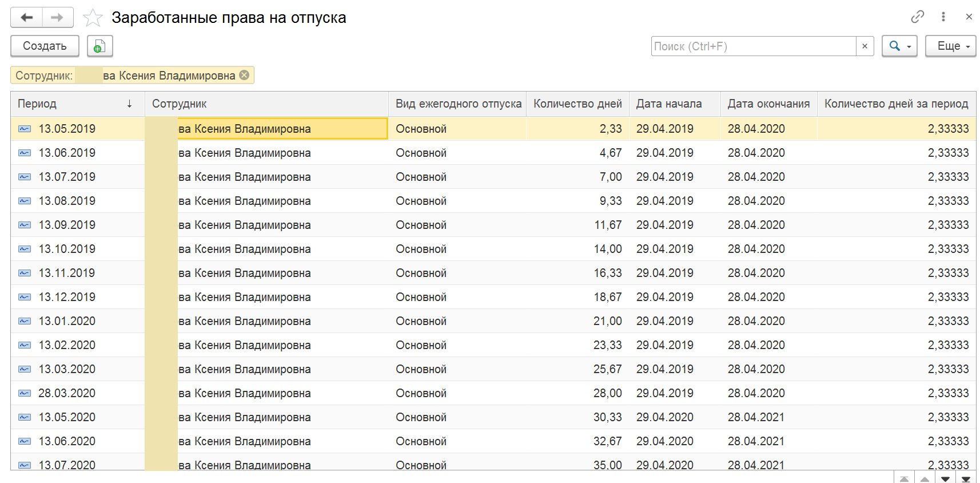This screenshot has width=980, height=483.
Task: Move down one page arrow
Action: tap(945, 478)
